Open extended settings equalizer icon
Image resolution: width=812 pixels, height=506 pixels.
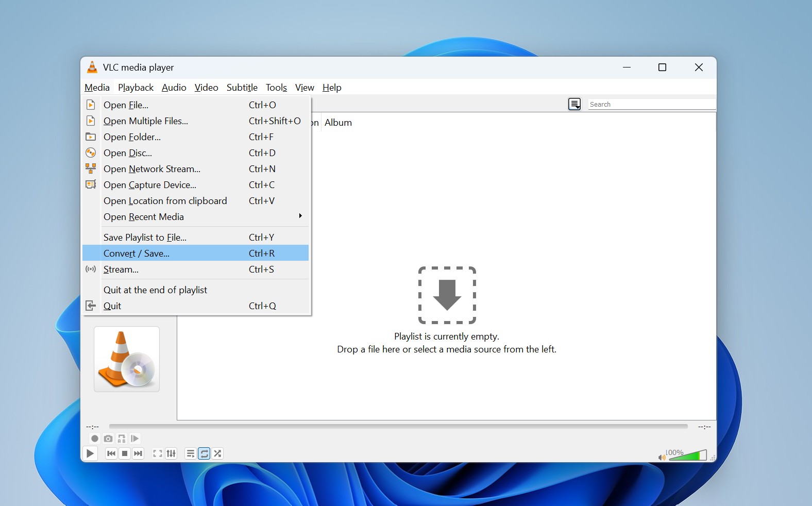[x=171, y=453]
